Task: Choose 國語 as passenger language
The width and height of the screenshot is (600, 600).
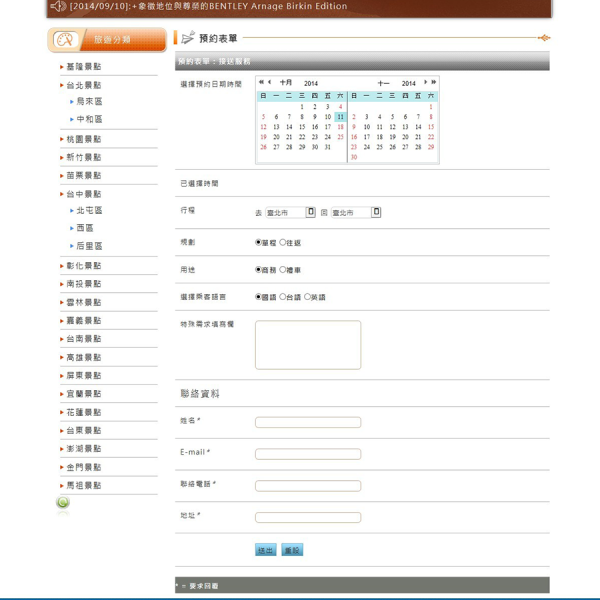Action: (x=258, y=297)
